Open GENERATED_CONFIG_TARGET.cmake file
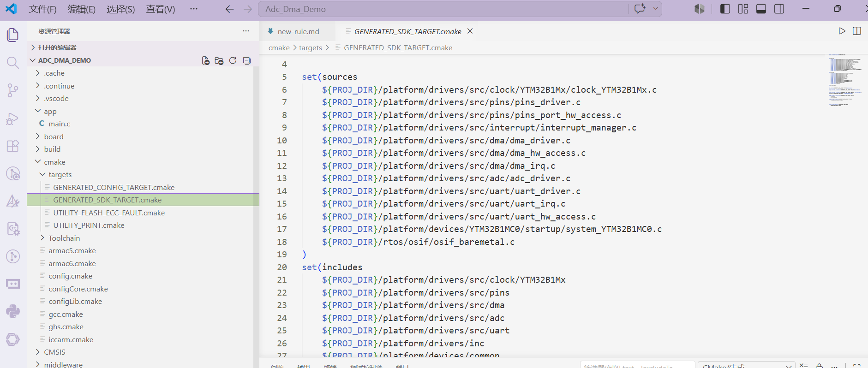The image size is (868, 368). pyautogui.click(x=114, y=187)
